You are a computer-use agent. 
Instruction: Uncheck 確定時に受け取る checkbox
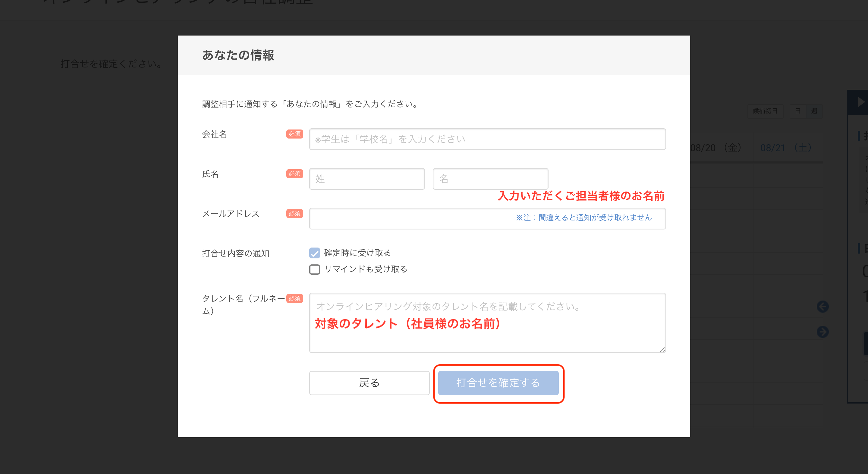click(x=314, y=253)
